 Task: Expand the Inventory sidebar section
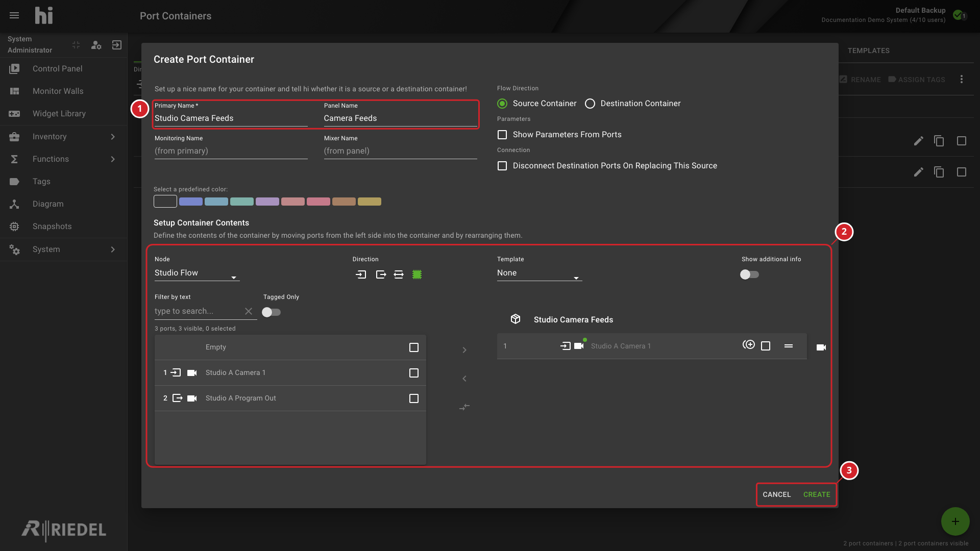(63, 137)
